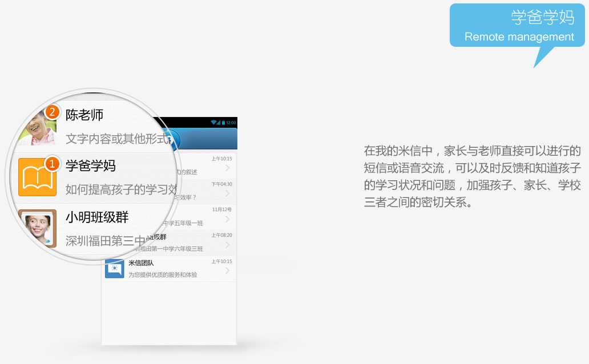The image size is (589, 364).
Task: Tap the 小明班级群 girl avatar
Action: click(38, 228)
